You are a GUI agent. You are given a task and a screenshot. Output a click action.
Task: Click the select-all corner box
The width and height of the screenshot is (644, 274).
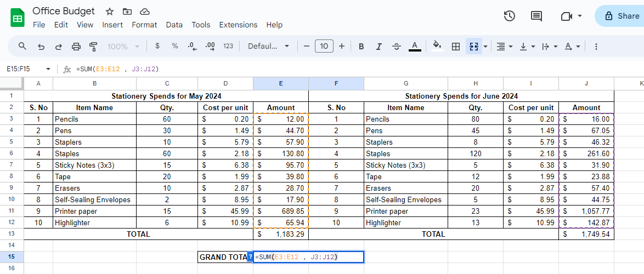point(12,83)
